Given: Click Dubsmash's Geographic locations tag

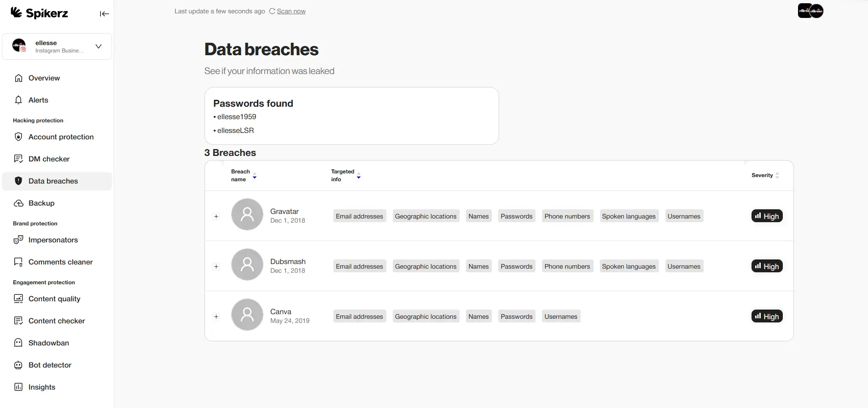Looking at the screenshot, I should (x=426, y=266).
